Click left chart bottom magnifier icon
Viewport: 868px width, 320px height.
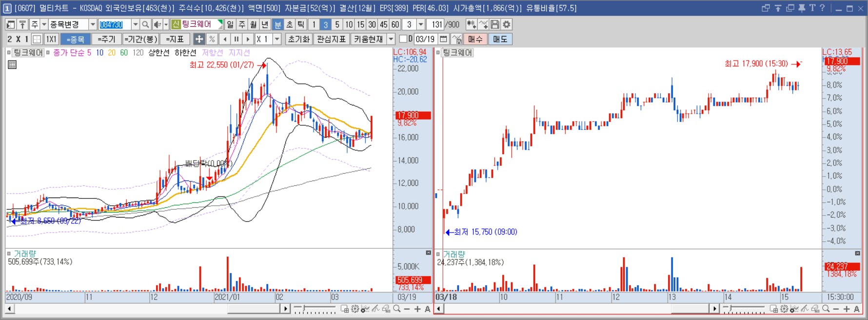click(x=397, y=309)
